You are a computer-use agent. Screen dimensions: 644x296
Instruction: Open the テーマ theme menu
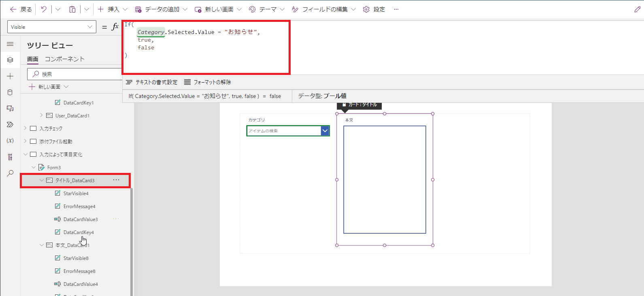coord(267,9)
